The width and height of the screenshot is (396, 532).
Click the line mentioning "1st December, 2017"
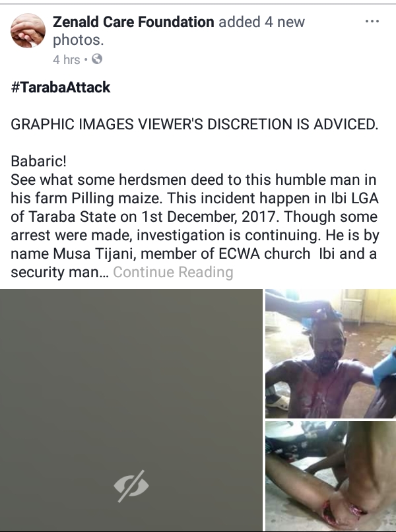(x=194, y=216)
